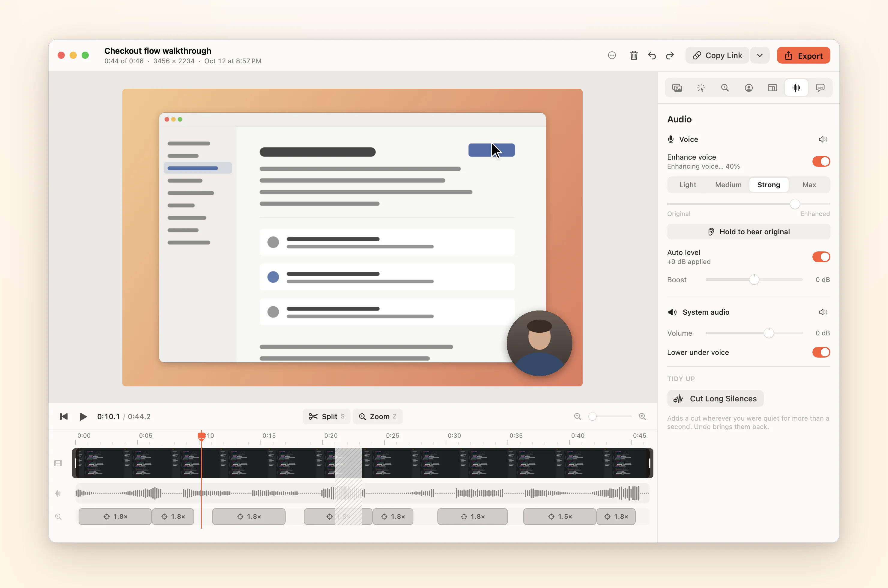The height and width of the screenshot is (588, 888).
Task: Add a Zoom at playhead
Action: (378, 417)
